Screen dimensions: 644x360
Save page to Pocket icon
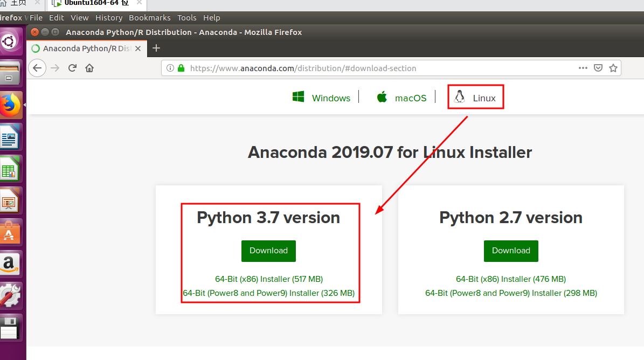click(x=598, y=68)
